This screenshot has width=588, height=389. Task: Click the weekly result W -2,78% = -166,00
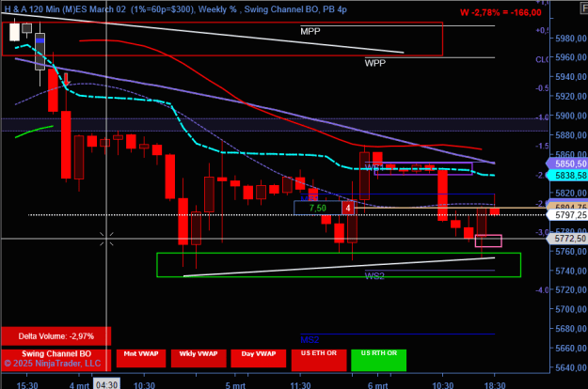point(501,12)
